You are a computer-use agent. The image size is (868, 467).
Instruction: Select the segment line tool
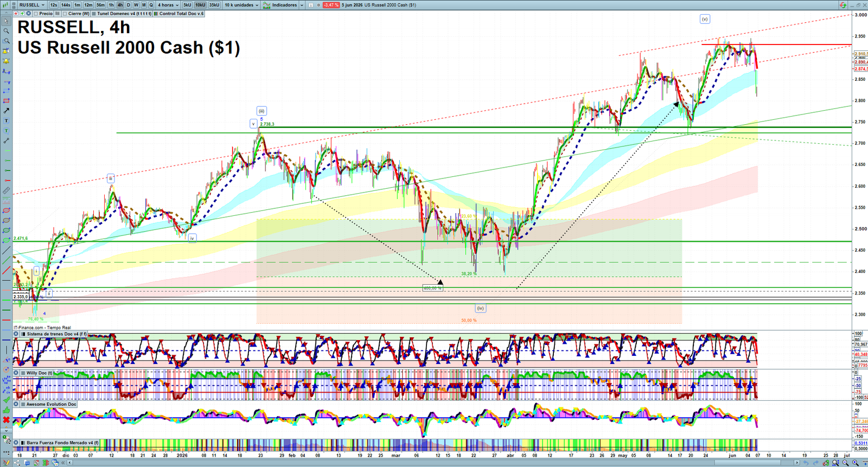click(x=7, y=140)
